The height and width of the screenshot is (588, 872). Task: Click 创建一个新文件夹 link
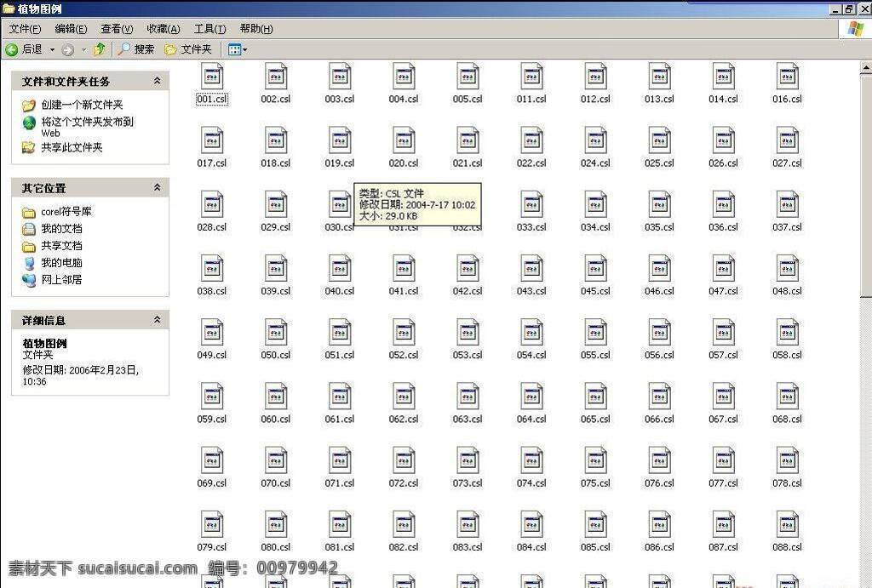[x=82, y=105]
